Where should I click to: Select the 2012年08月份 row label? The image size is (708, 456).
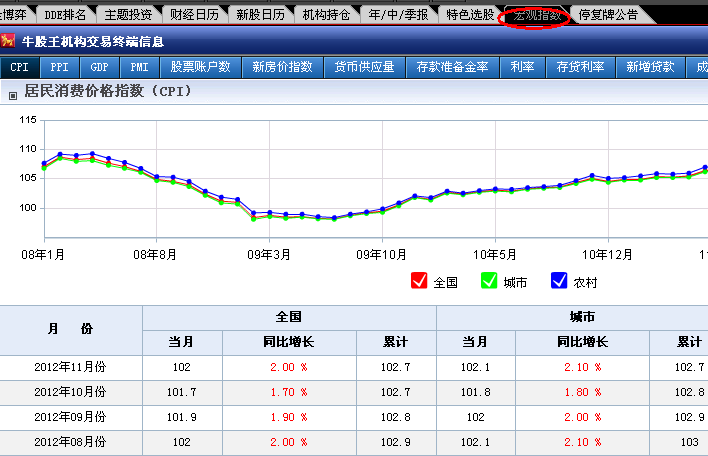[70, 442]
